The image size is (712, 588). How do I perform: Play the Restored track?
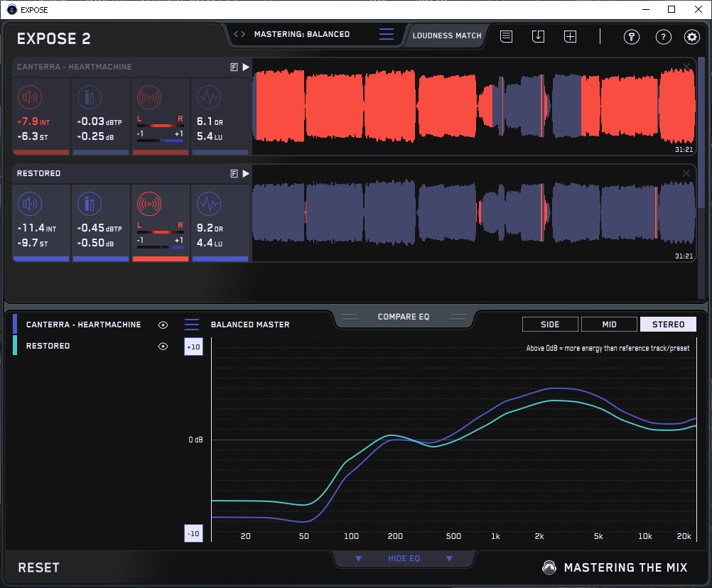246,173
